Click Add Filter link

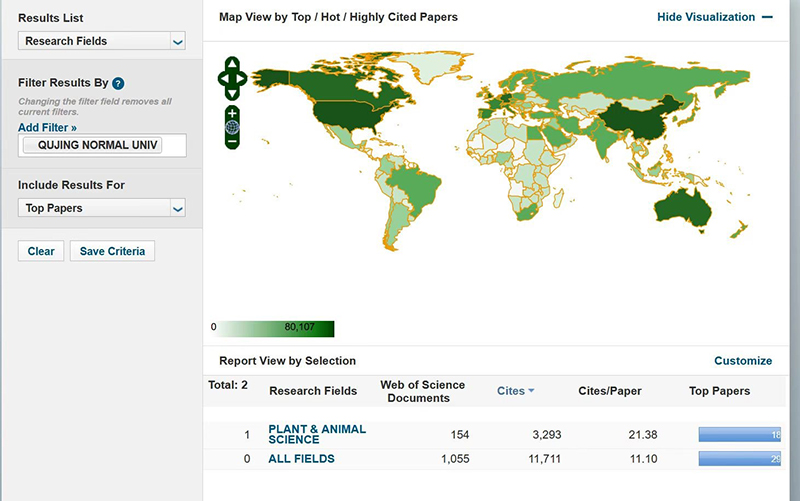pos(47,128)
